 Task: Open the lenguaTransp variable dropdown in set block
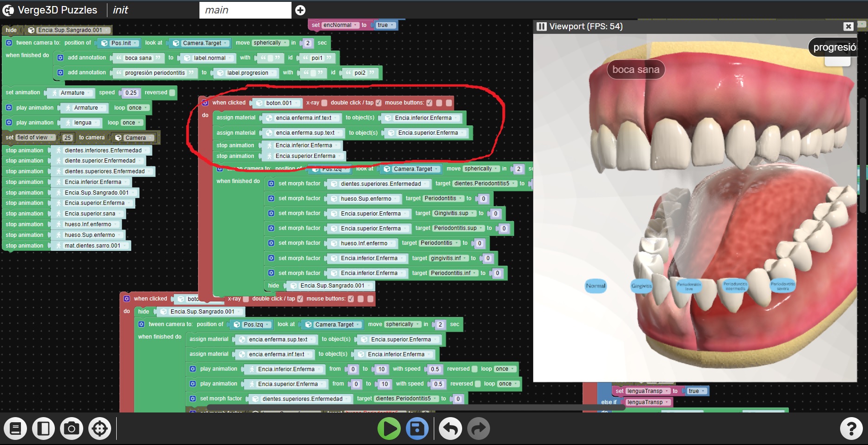coord(648,391)
